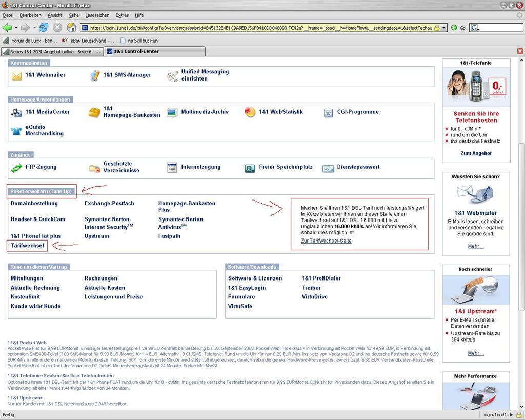525x420 pixels.
Task: Open the Exchange-Postfach link
Action: point(109,203)
